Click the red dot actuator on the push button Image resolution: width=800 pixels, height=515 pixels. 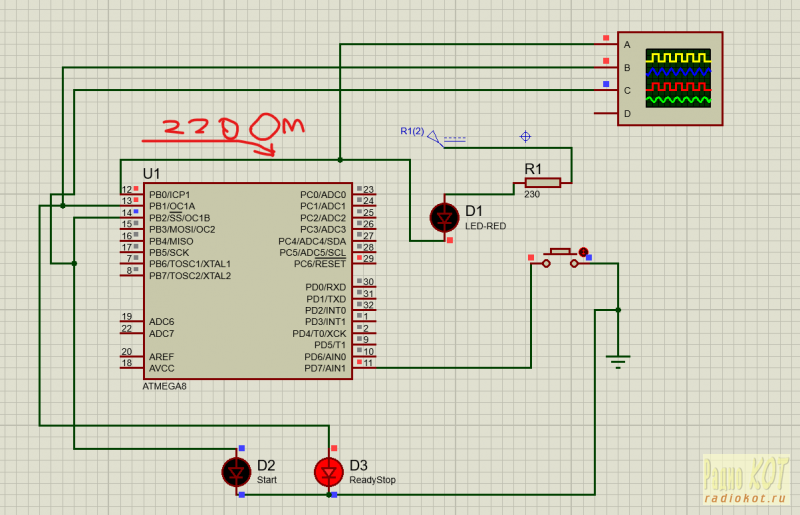pyautogui.click(x=583, y=253)
